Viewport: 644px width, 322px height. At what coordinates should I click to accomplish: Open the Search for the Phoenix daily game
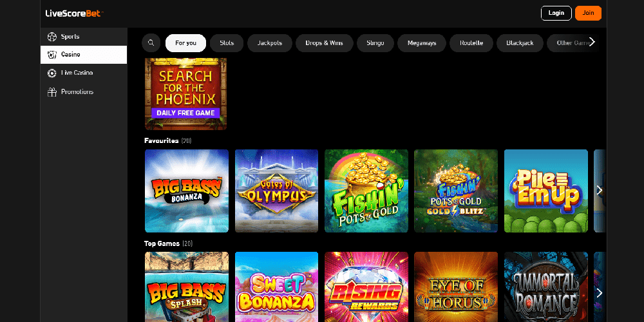click(185, 93)
